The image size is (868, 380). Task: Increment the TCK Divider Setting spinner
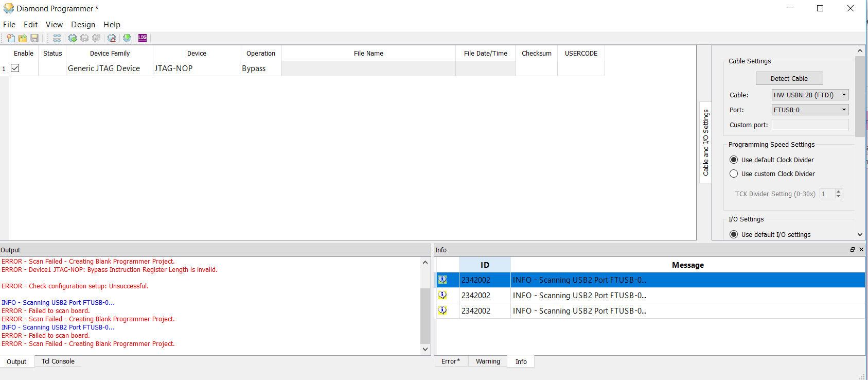[839, 192]
